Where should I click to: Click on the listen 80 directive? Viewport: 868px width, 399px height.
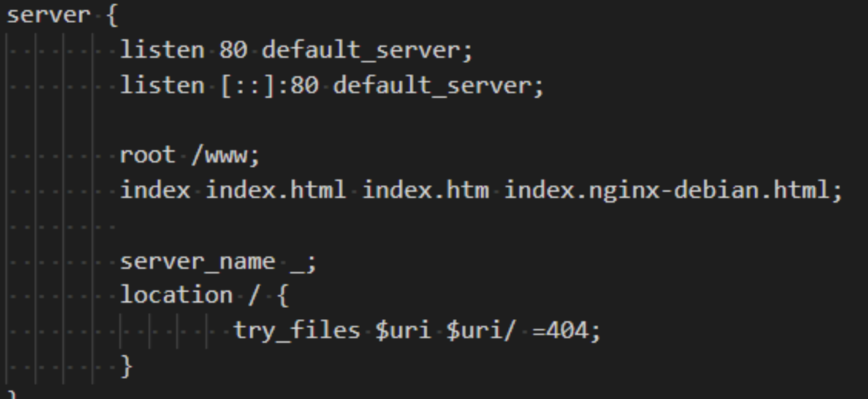(183, 50)
